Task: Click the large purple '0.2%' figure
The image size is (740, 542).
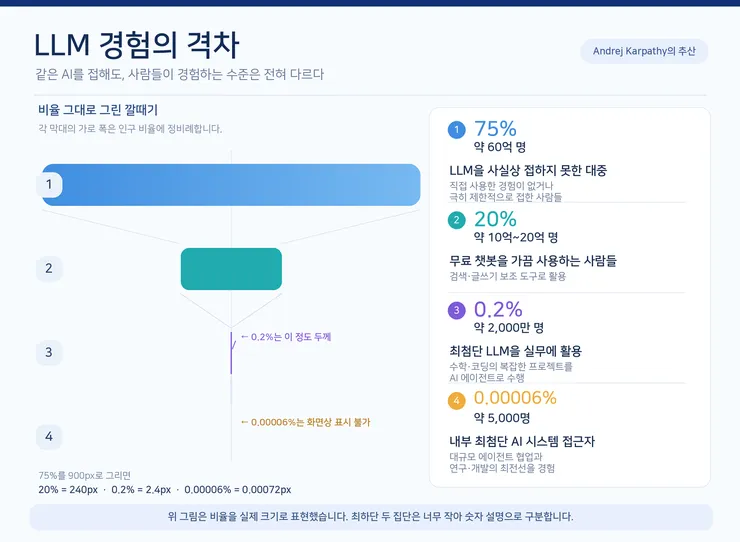Action: (x=498, y=310)
